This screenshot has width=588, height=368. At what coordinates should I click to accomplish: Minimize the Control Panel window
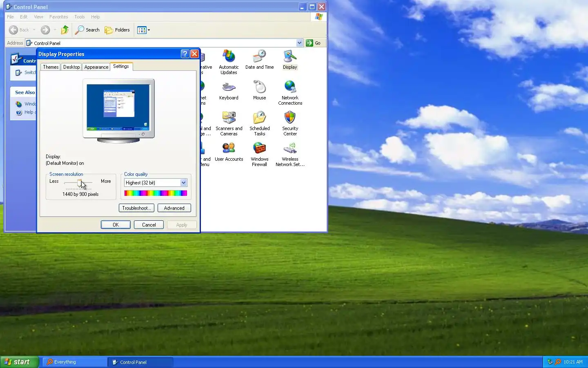(x=302, y=7)
